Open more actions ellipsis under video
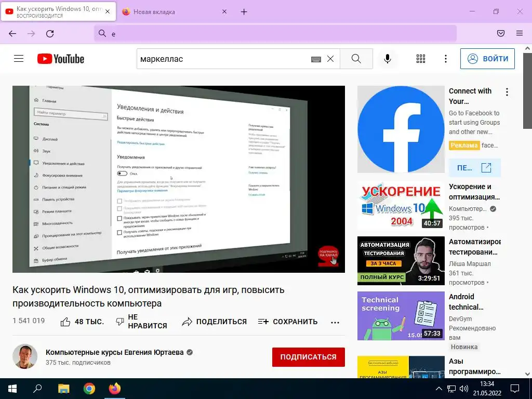532x399 pixels. click(x=335, y=322)
